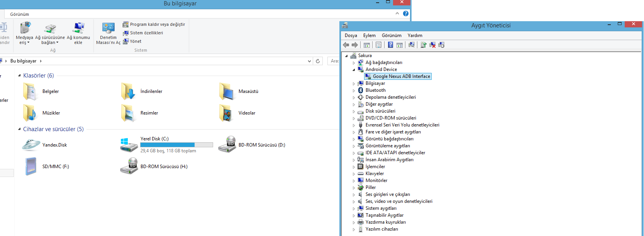The width and height of the screenshot is (644, 236).
Task: Open the Belgeler folder icon
Action: click(30, 91)
